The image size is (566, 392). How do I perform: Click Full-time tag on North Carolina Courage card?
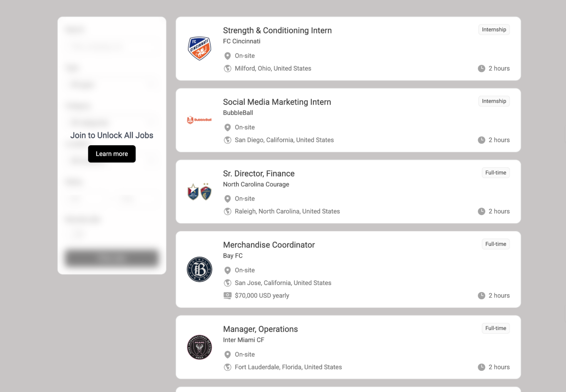(496, 173)
